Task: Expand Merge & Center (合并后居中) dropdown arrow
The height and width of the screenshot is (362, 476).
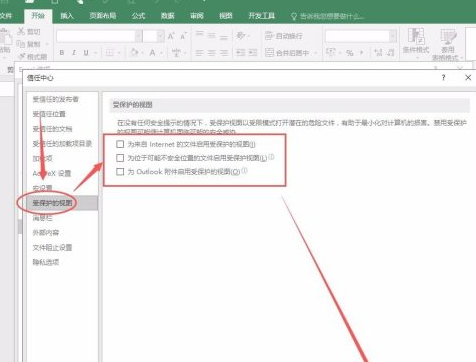Action: coord(315,53)
